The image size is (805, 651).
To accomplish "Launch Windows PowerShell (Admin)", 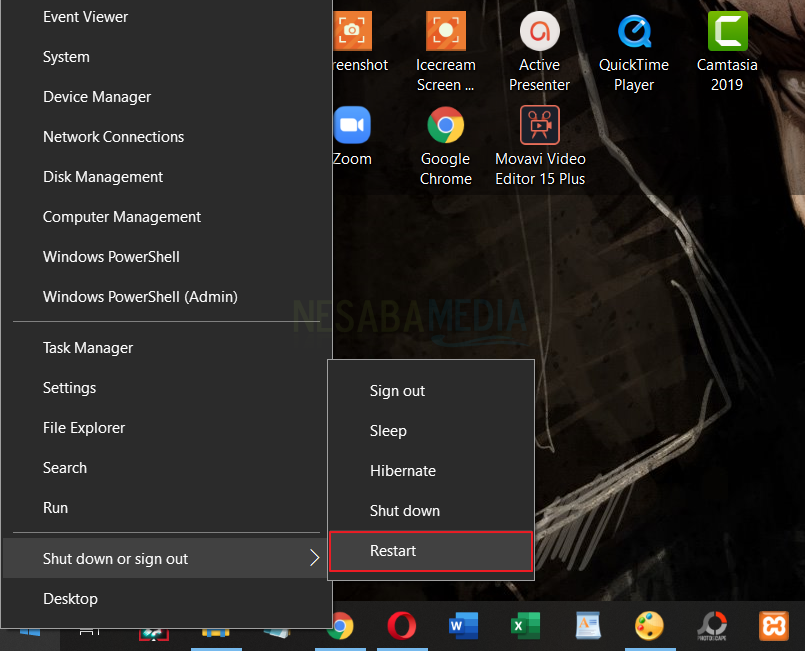I will click(x=140, y=297).
